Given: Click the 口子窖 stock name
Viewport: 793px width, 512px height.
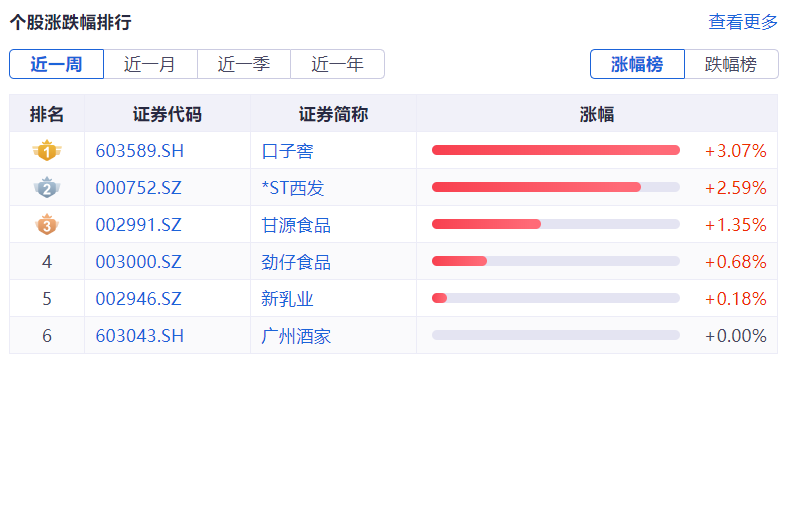Looking at the screenshot, I should (x=288, y=151).
